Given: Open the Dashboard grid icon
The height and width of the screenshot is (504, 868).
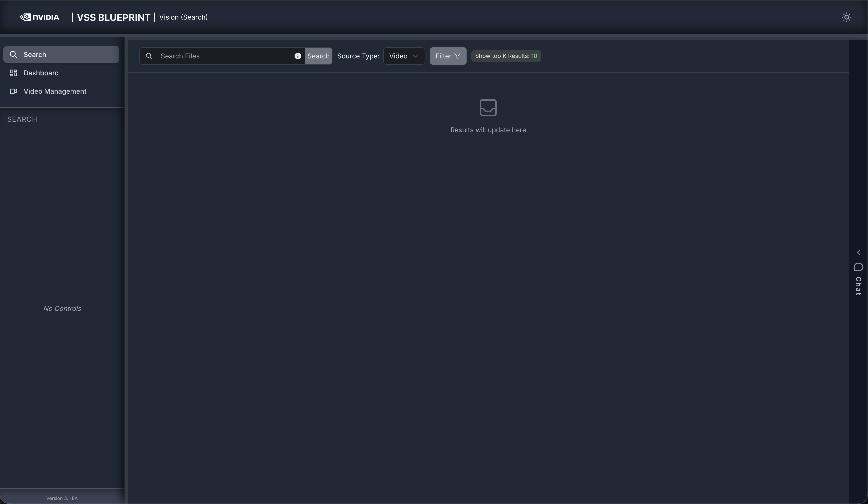Looking at the screenshot, I should [x=14, y=73].
